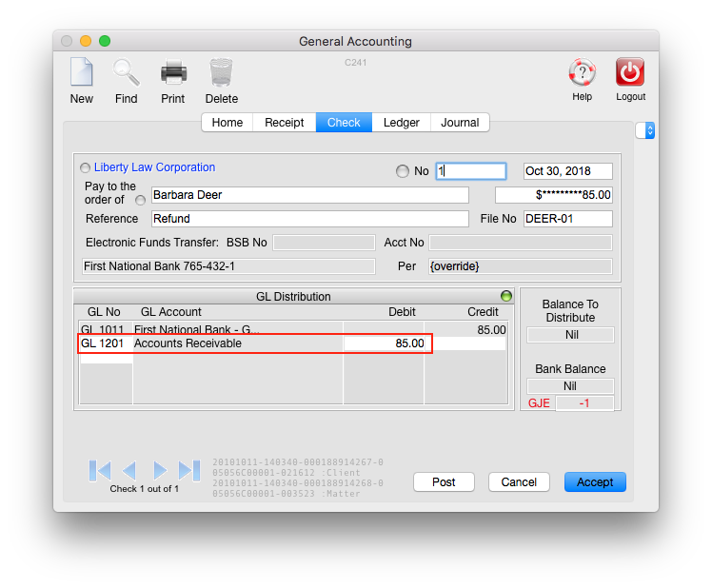The height and width of the screenshot is (588, 712).
Task: Click the Cancel button
Action: [519, 482]
